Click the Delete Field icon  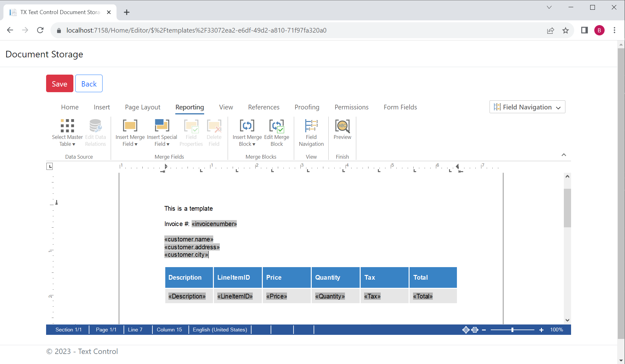[x=214, y=126]
